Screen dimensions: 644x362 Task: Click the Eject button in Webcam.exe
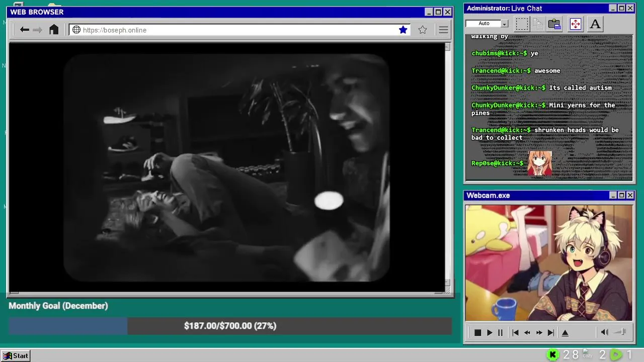(565, 332)
